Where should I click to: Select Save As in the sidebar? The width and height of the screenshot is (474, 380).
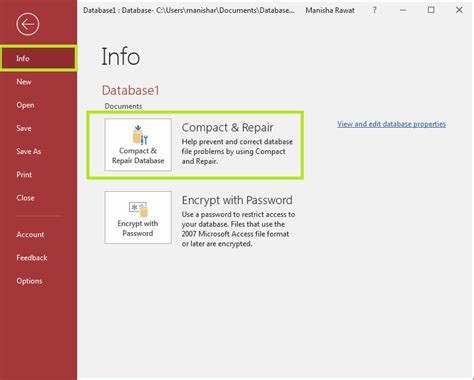(29, 151)
